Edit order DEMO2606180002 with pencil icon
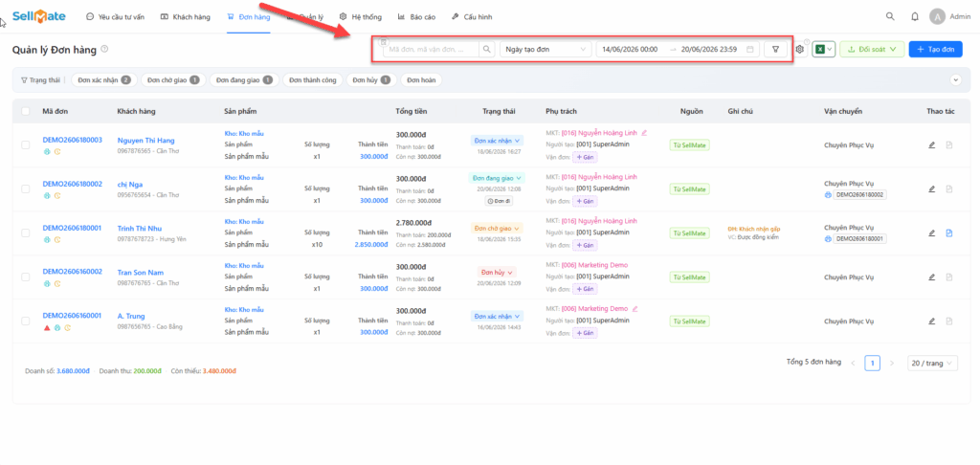 pyautogui.click(x=932, y=188)
